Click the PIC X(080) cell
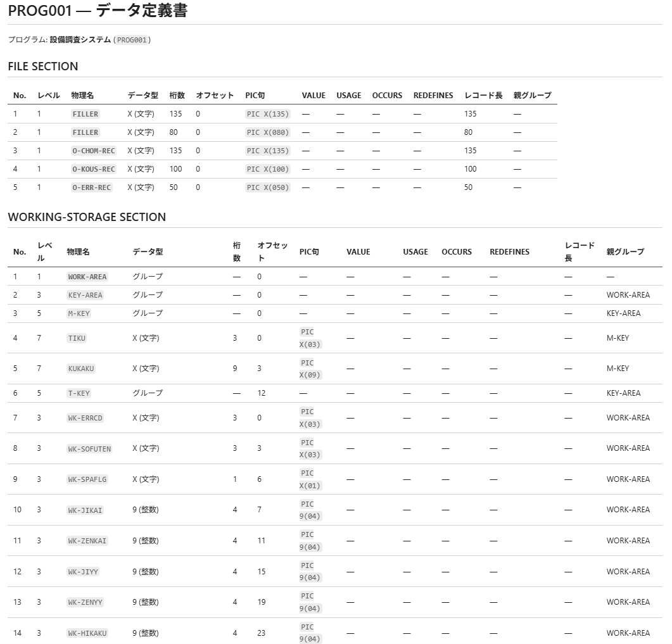The image size is (672, 644). click(x=268, y=132)
